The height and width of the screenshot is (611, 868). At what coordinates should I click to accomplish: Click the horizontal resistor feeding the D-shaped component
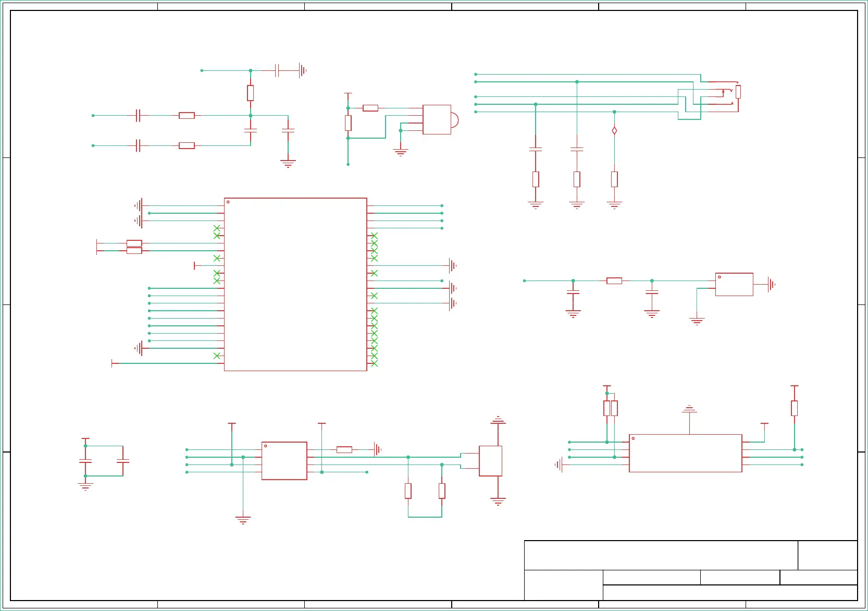(370, 108)
